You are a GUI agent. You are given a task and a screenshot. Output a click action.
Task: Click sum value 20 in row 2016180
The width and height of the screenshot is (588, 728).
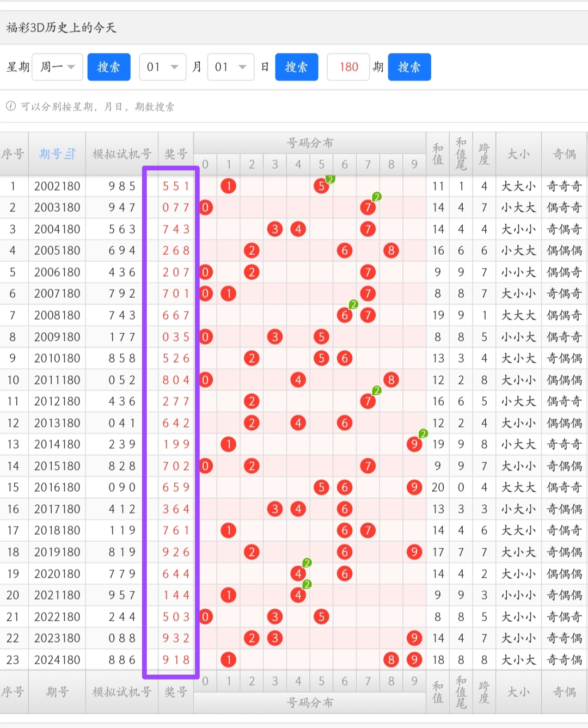pyautogui.click(x=438, y=487)
